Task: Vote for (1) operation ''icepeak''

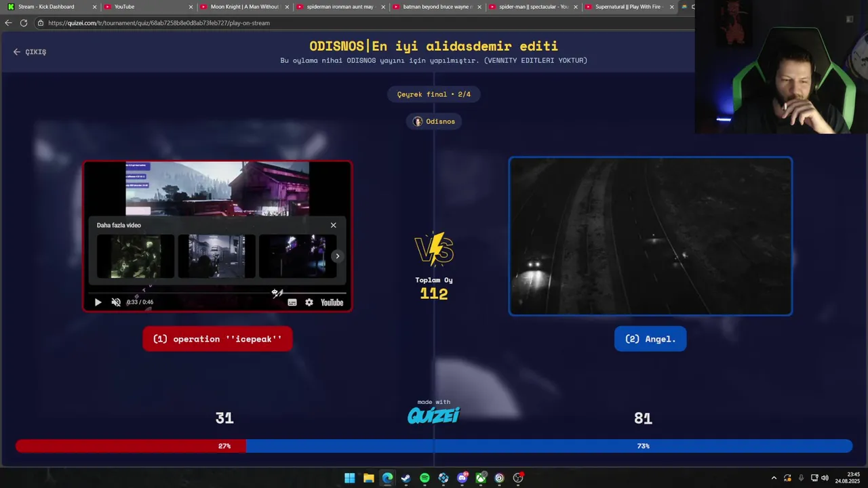Action: pyautogui.click(x=217, y=339)
